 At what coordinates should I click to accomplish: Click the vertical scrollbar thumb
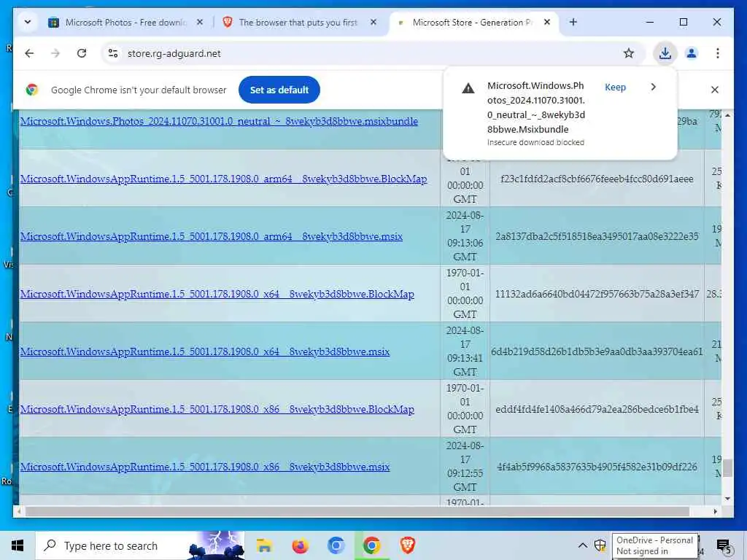click(727, 467)
